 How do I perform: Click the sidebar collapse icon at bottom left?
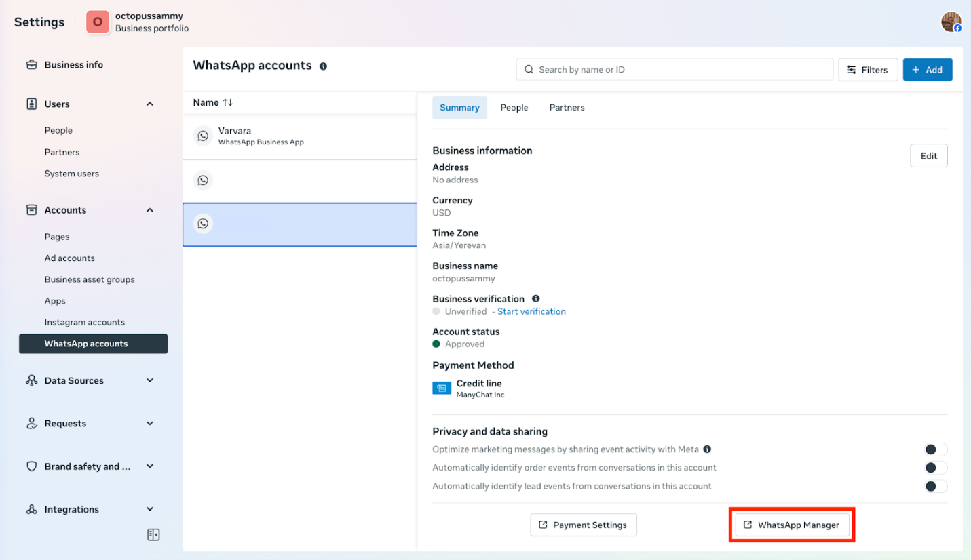(153, 534)
